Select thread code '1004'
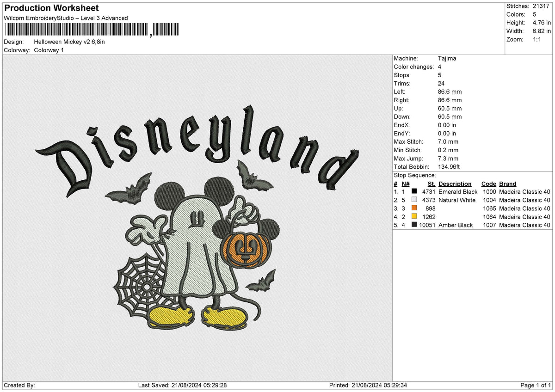555x392 pixels. [489, 200]
